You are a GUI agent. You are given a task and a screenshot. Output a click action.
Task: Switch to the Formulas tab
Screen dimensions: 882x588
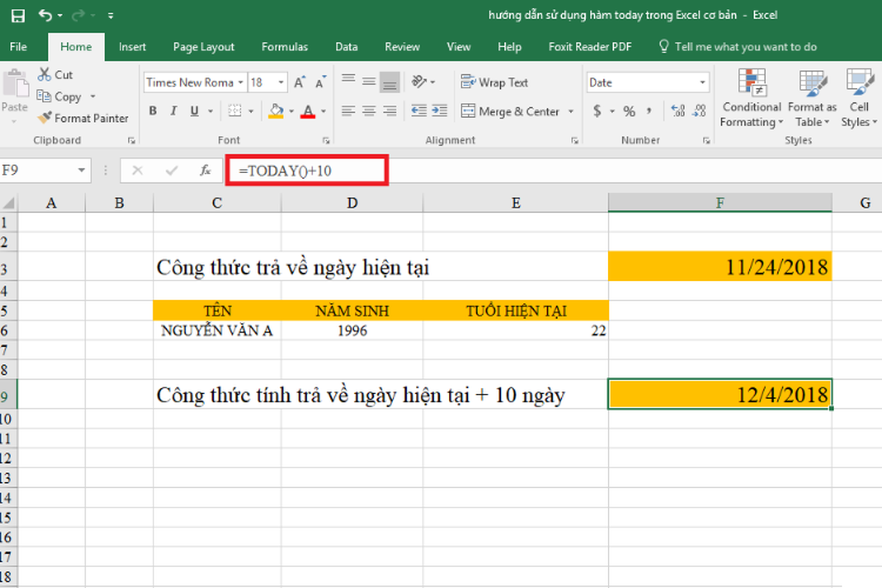pyautogui.click(x=284, y=47)
